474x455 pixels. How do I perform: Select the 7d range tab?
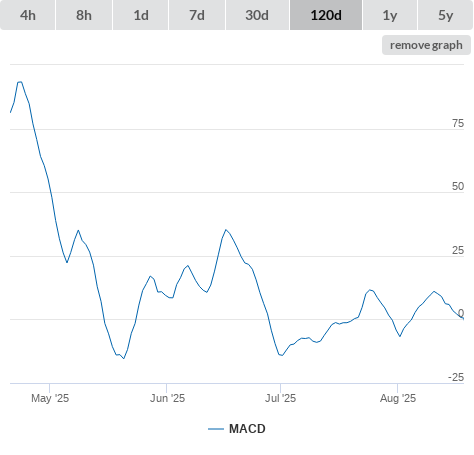coord(197,15)
